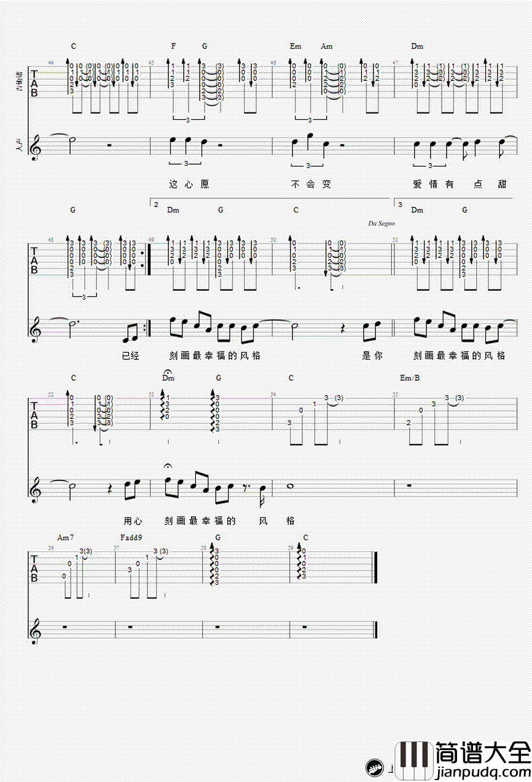Click the arpeggio G chord in measure 58

click(214, 566)
